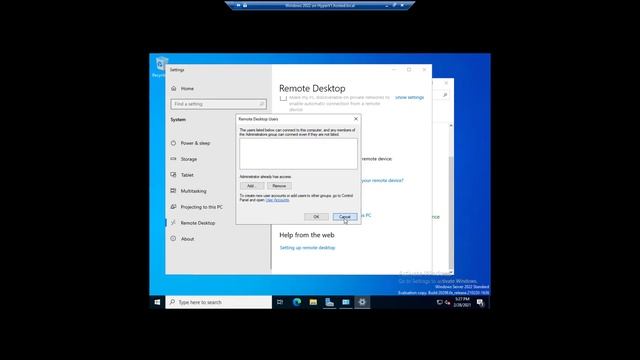Viewport: 640px width, 360px height.
Task: Click the taskbar Type here to search box
Action: pos(219,302)
